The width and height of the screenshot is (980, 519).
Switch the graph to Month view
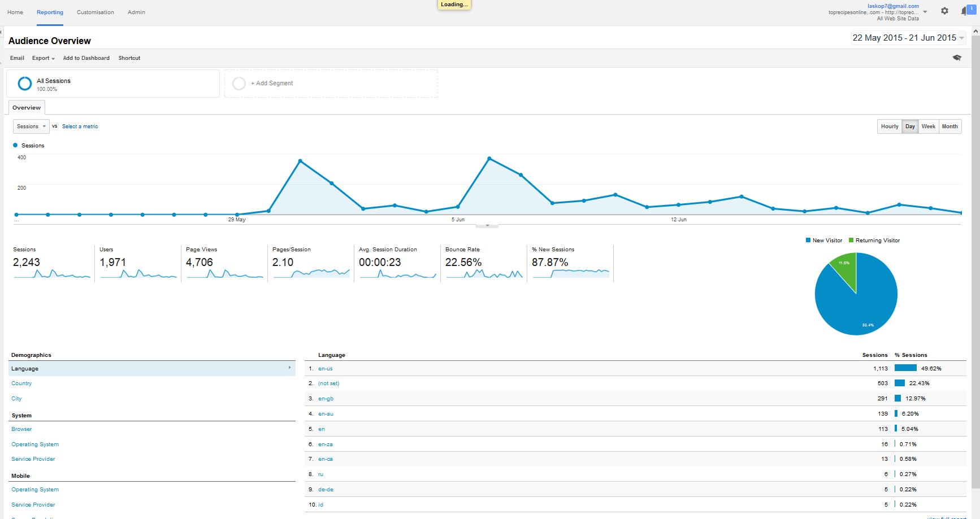click(949, 127)
